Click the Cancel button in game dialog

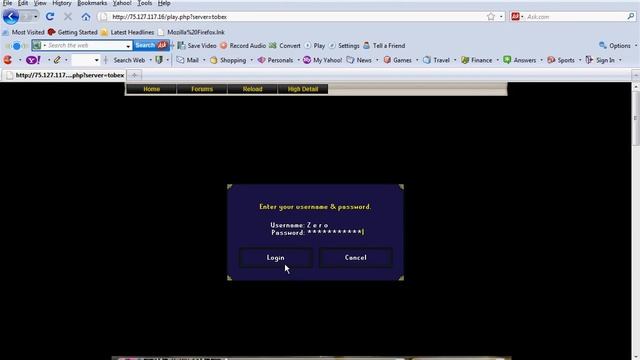click(x=355, y=258)
